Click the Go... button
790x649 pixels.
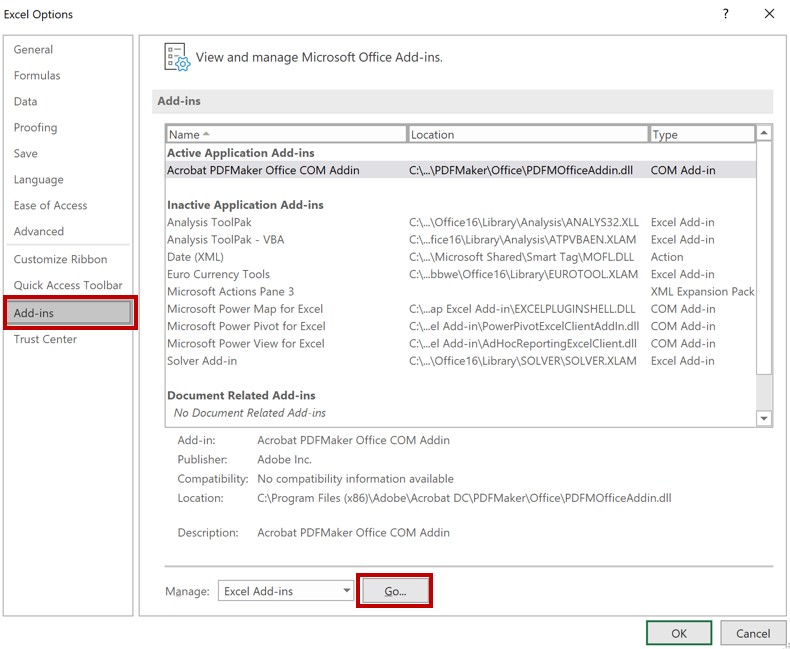coord(395,591)
